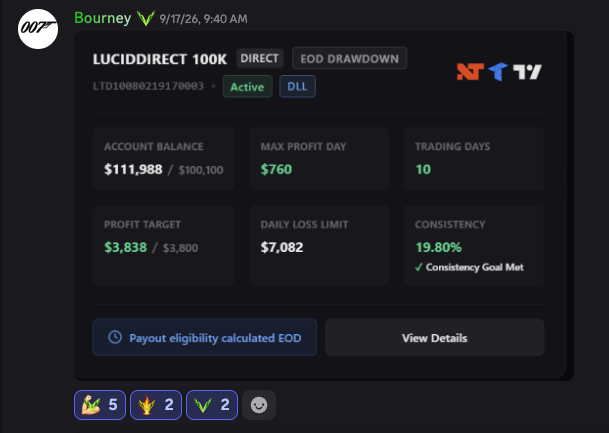Open Bourney's 007 profile avatar

[38, 29]
